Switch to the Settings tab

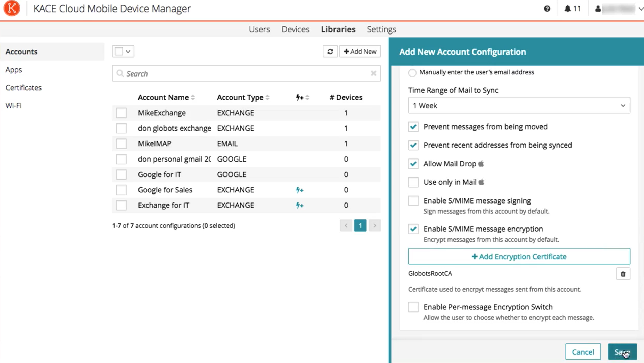[x=381, y=29]
